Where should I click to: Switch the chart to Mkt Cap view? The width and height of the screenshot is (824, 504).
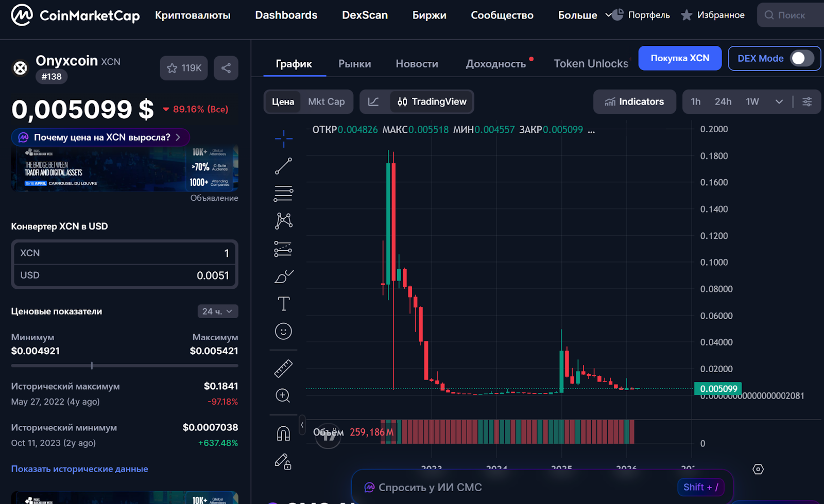(x=326, y=101)
